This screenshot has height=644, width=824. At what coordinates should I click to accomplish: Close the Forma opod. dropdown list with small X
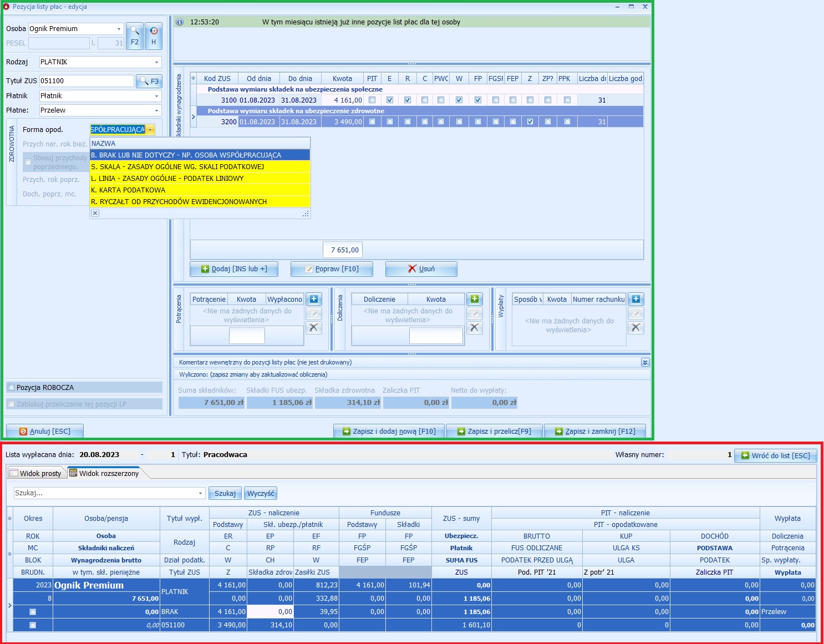click(95, 213)
